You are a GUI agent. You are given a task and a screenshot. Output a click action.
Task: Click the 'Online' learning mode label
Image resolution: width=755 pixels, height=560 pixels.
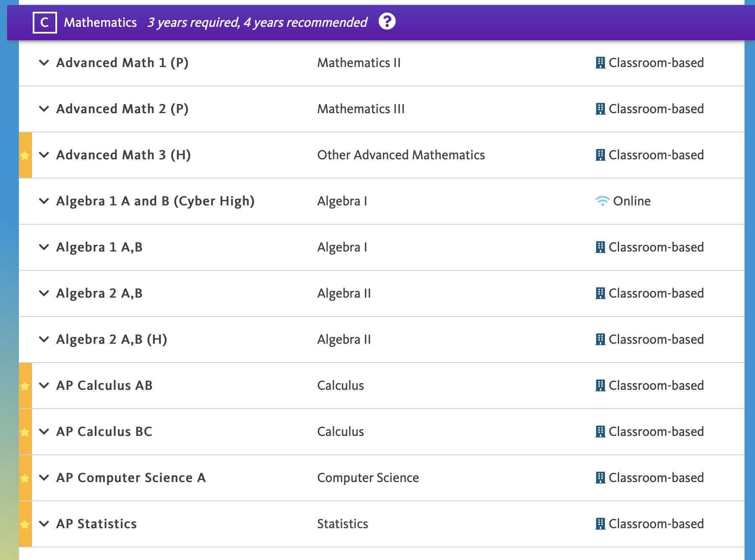(632, 201)
